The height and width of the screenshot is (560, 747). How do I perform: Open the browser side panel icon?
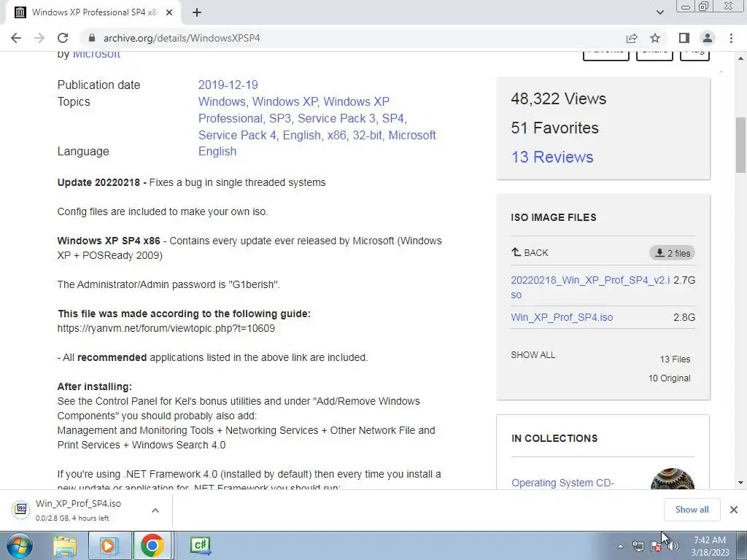click(684, 38)
